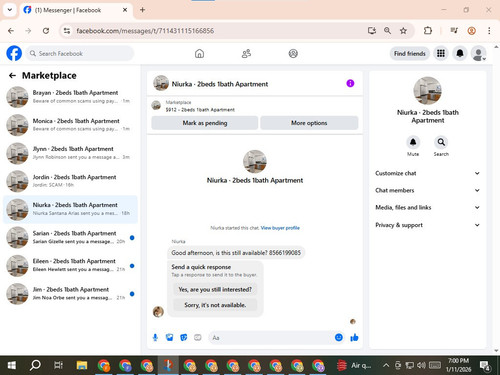Show hidden system tray icons
Image resolution: width=500 pixels, height=375 pixels.
click(386, 365)
